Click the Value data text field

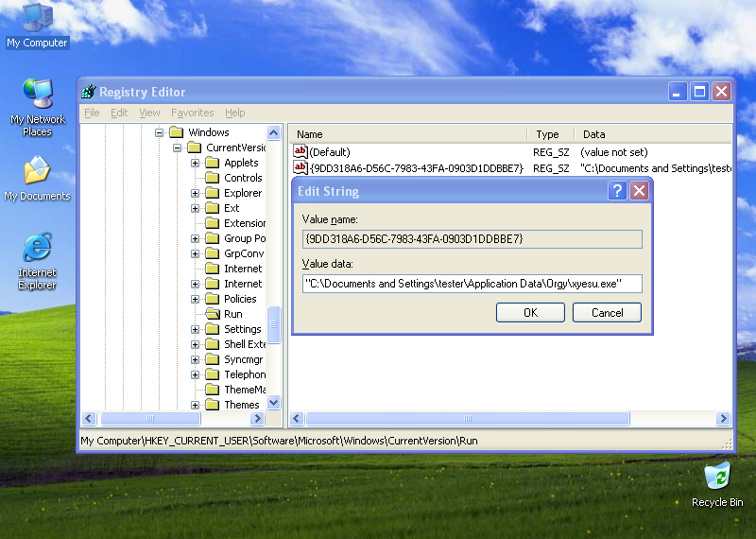pos(472,284)
